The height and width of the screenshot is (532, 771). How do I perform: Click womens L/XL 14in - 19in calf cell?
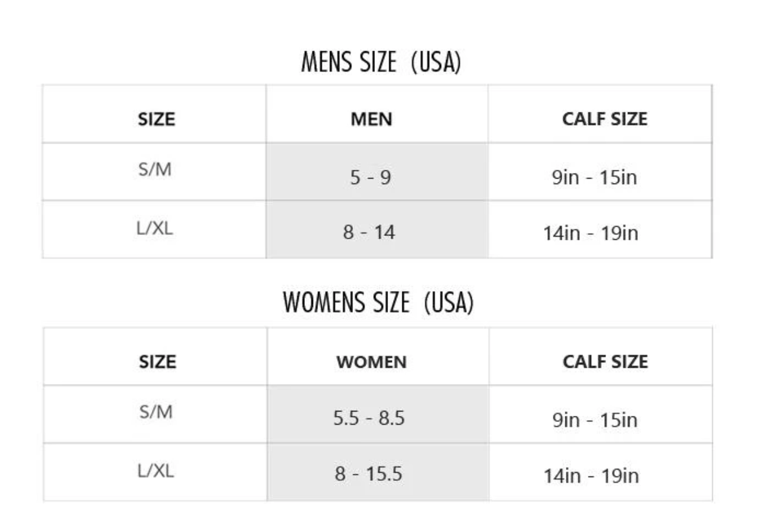tap(600, 472)
